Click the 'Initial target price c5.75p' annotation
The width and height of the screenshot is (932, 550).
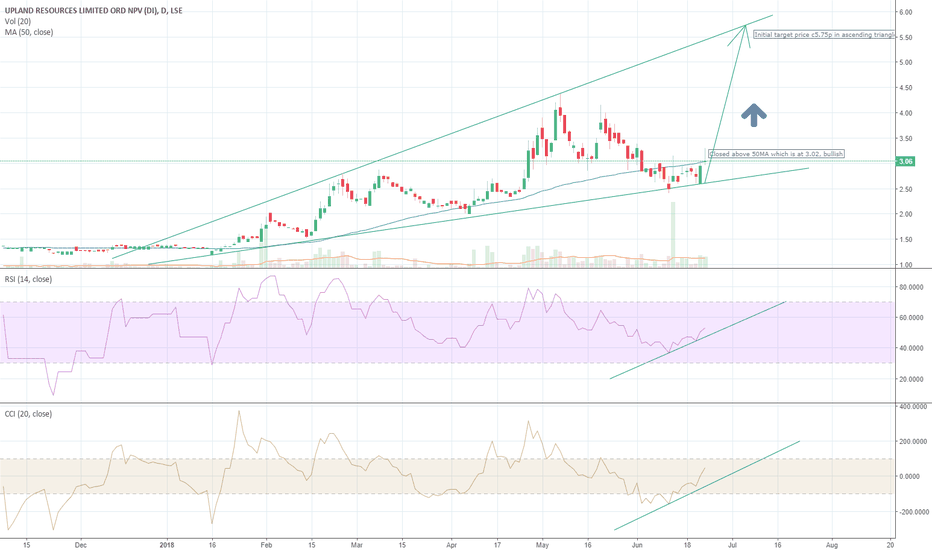coord(823,34)
